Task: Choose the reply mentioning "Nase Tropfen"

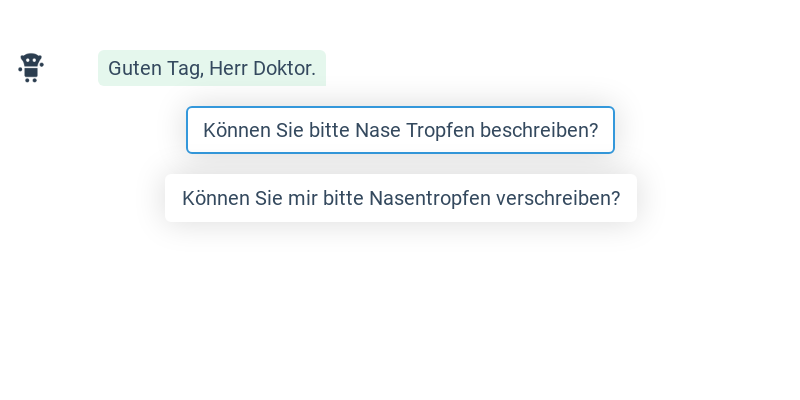Action: tap(400, 130)
